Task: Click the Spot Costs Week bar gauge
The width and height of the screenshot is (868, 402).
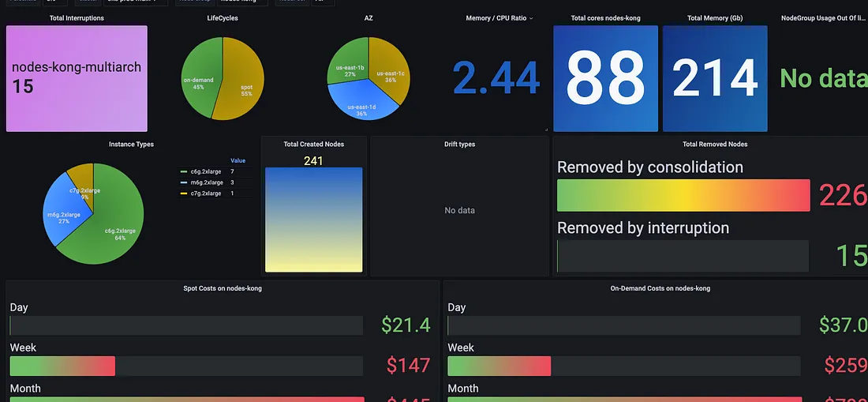Action: [186, 366]
